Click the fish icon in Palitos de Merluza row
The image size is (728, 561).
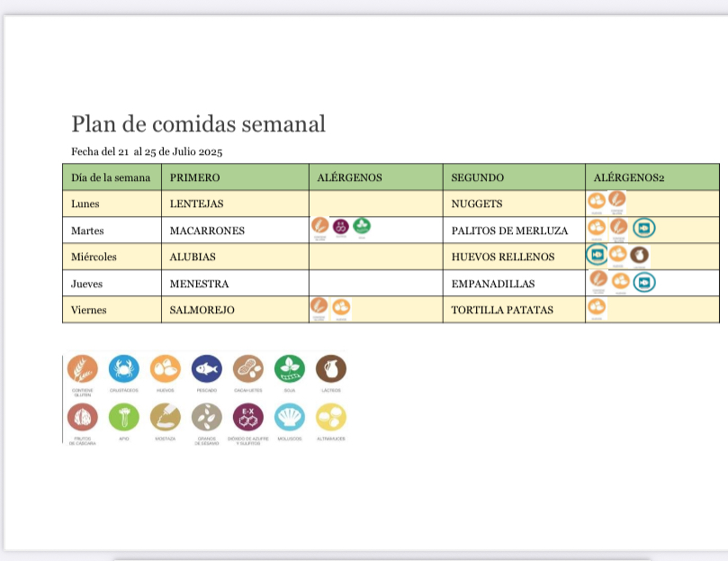[x=643, y=229]
